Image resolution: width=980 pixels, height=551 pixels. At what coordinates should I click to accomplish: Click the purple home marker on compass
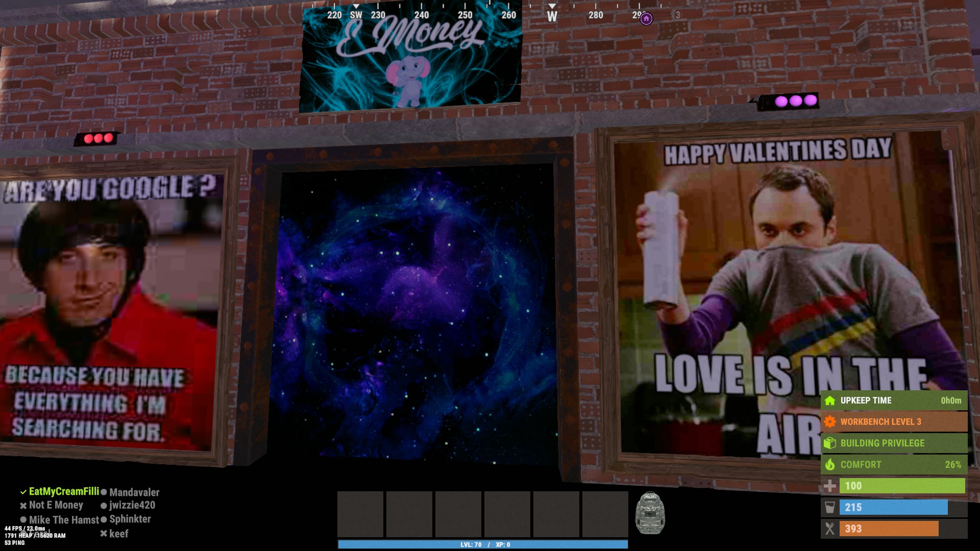click(x=646, y=19)
